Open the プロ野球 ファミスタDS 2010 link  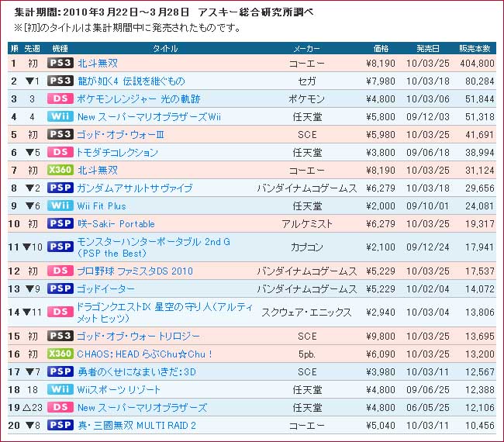pyautogui.click(x=135, y=271)
